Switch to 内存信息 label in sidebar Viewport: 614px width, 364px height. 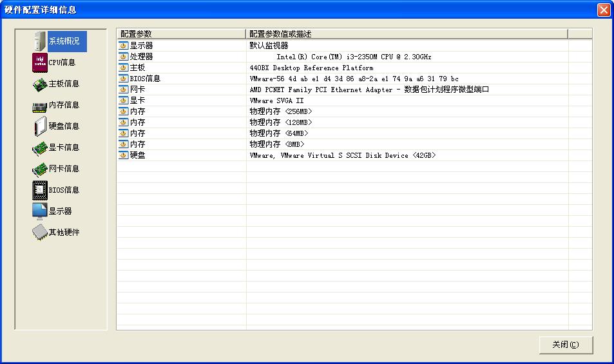click(x=64, y=105)
